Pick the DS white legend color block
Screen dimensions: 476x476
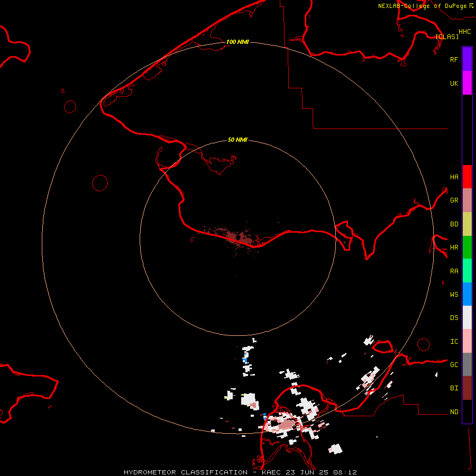click(467, 317)
